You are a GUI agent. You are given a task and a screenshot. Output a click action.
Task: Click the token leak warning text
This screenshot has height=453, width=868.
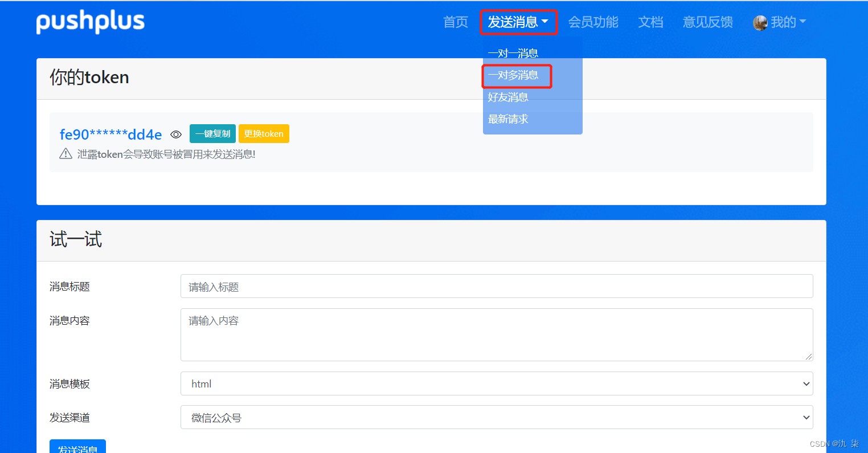pyautogui.click(x=166, y=154)
